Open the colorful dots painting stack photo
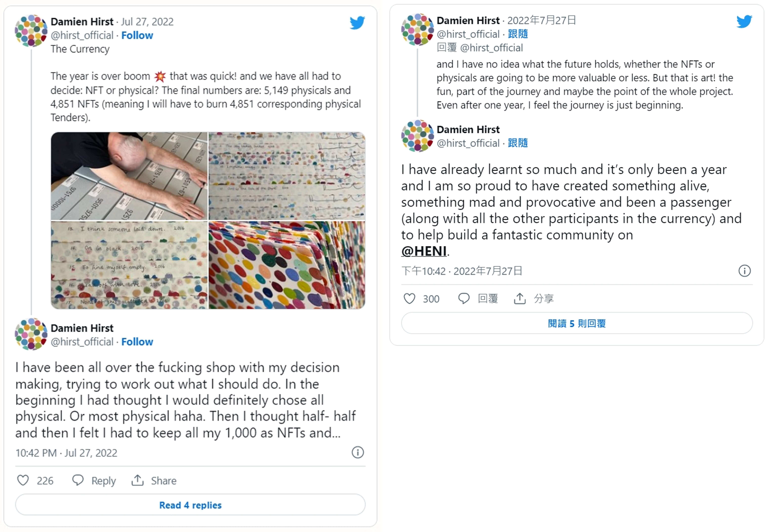 pos(287,265)
